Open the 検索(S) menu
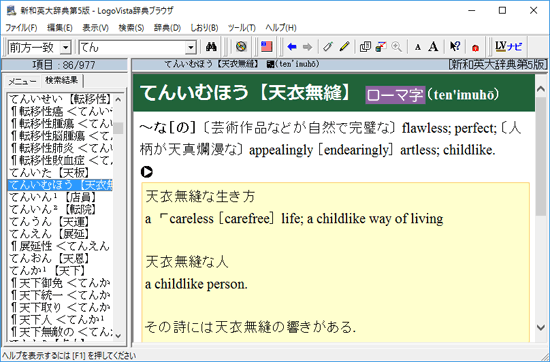This screenshot has width=550, height=362. point(131,28)
